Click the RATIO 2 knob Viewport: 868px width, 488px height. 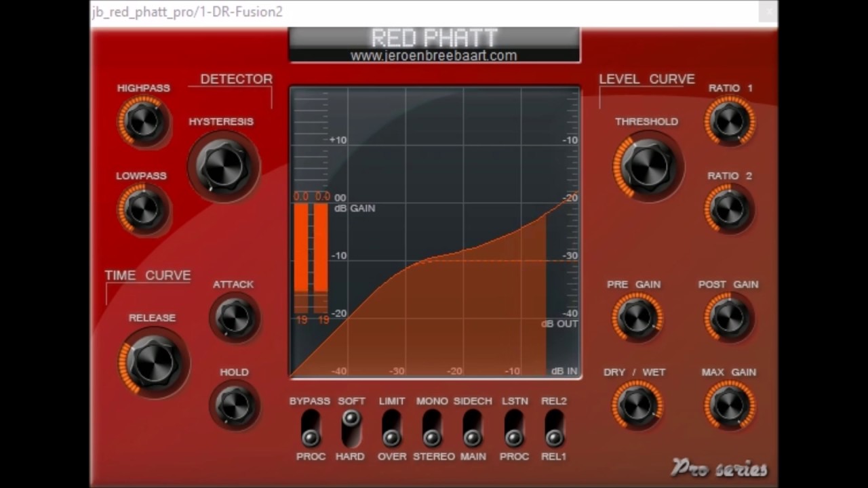730,209
